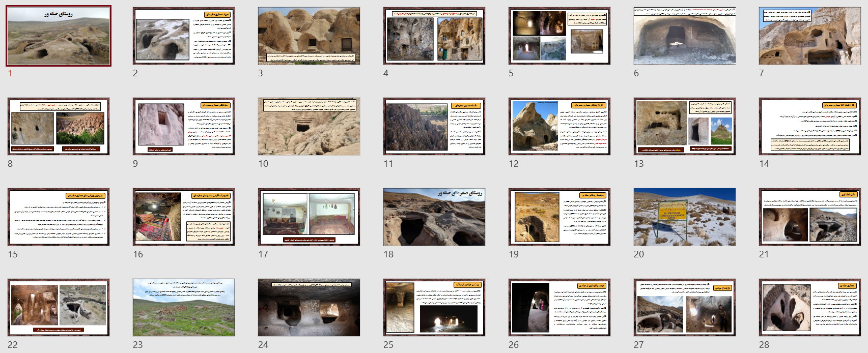The width and height of the screenshot is (868, 353).
Task: Click slide 20 with yellow sign in snow
Action: click(x=685, y=217)
